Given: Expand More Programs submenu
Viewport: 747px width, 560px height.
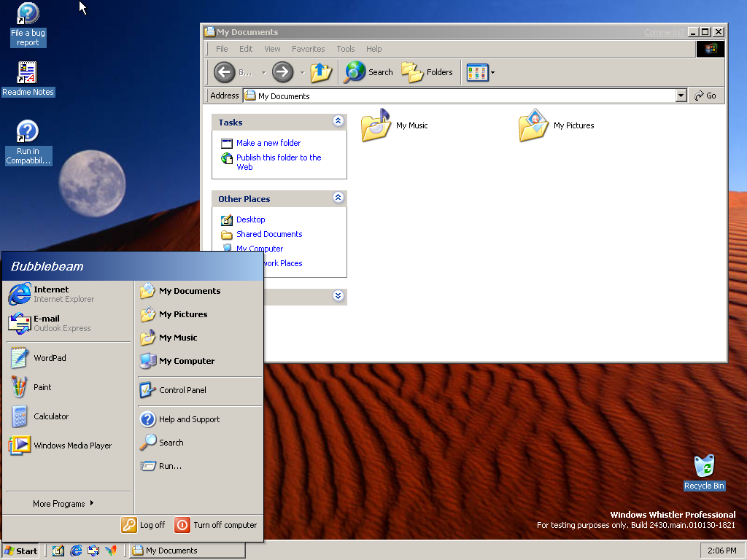Looking at the screenshot, I should click(x=63, y=504).
